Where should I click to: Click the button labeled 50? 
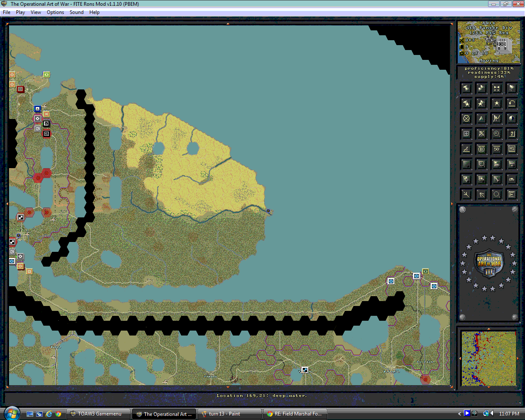tap(497, 149)
